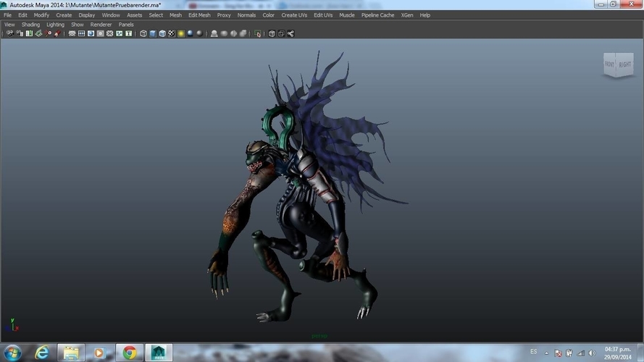
Task: Expand the panel Show menu
Action: click(x=78, y=25)
